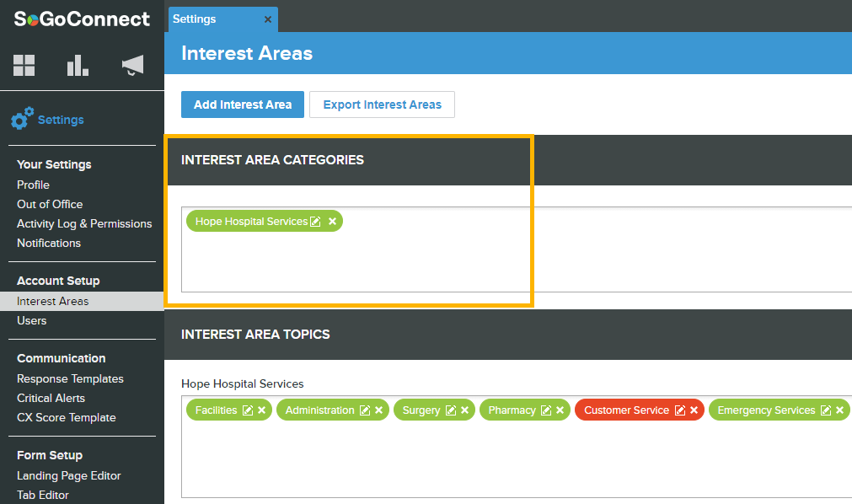Close the Settings tab
Image resolution: width=852 pixels, height=504 pixels.
pyautogui.click(x=268, y=19)
